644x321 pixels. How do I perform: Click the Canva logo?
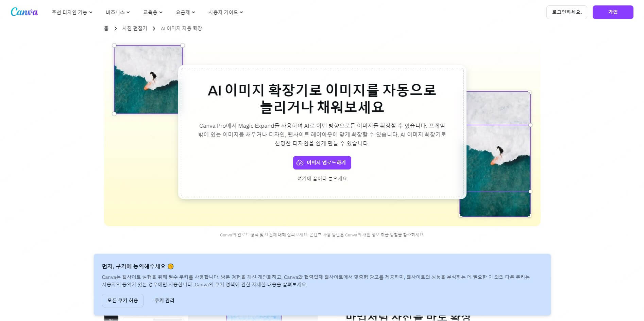[x=24, y=12]
